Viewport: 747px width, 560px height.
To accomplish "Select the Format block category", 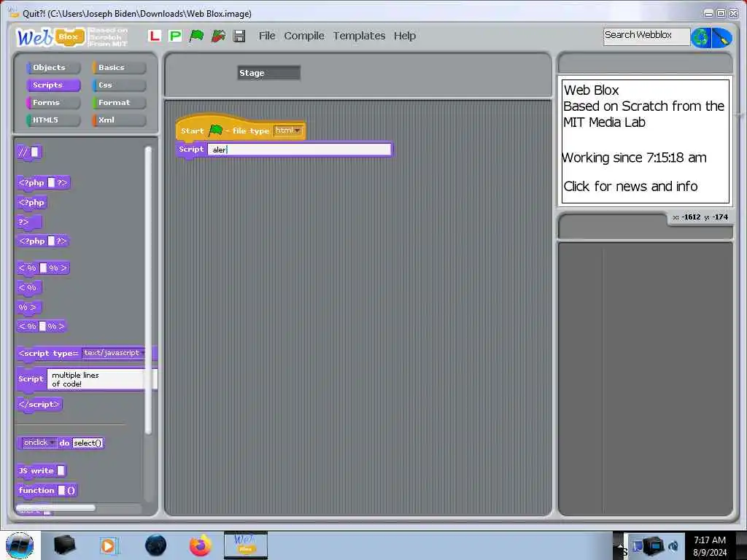I will [x=119, y=103].
